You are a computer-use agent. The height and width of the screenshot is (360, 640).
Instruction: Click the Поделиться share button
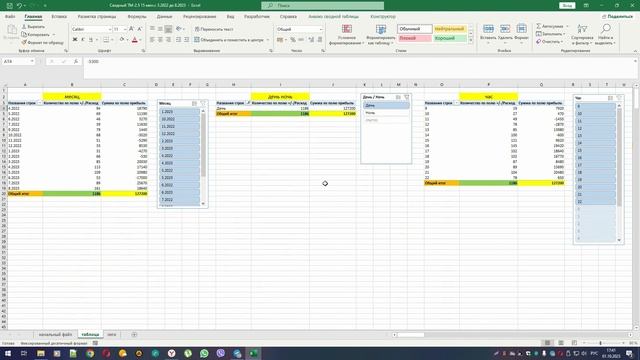click(x=617, y=17)
